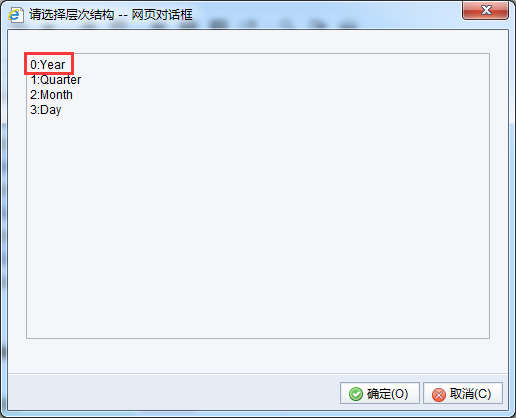Click the 网页对话框 text in title bar
The width and height of the screenshot is (516, 418).
[162, 15]
